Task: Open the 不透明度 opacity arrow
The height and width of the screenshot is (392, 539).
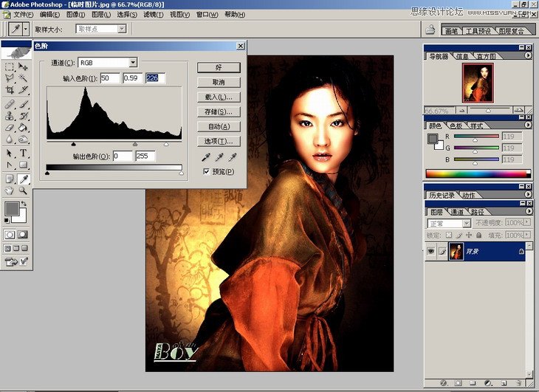Action: click(x=527, y=223)
